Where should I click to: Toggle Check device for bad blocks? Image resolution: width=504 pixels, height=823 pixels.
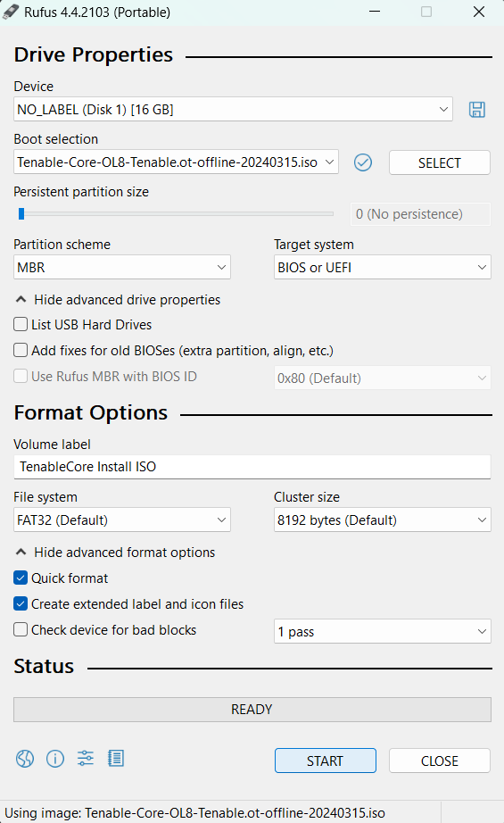coord(21,629)
